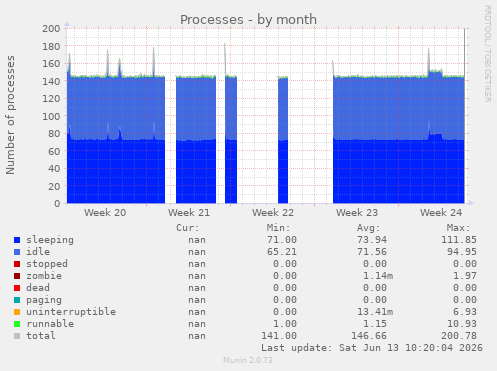Click the 60 y-axis tick label
The height and width of the screenshot is (371, 497).
[54, 151]
